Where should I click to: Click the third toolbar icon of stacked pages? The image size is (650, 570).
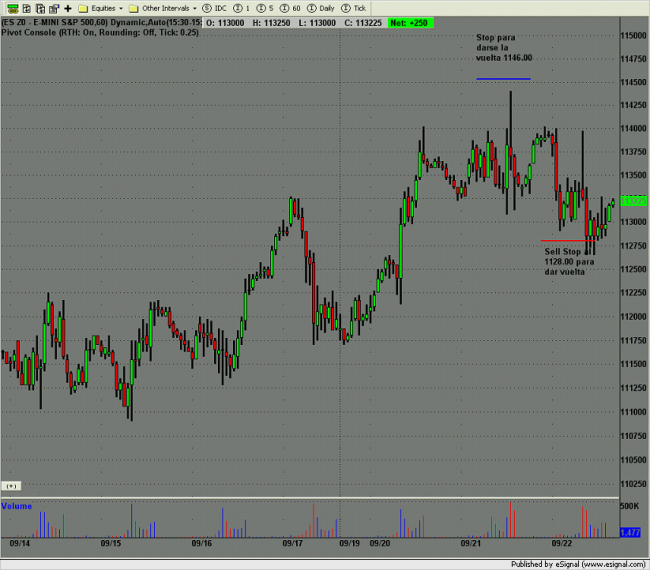click(x=40, y=8)
